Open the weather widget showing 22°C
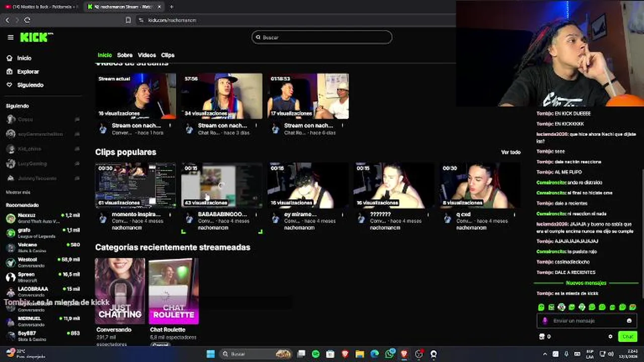 tap(25, 353)
